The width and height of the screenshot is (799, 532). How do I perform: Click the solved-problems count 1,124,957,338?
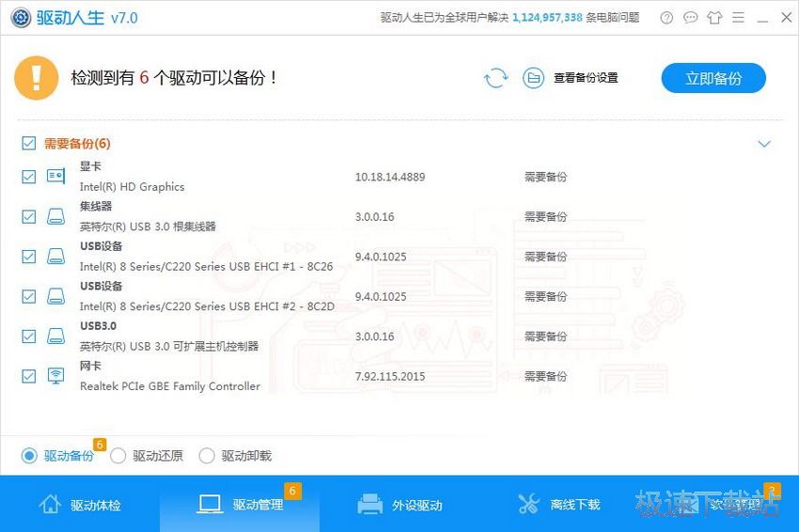tap(547, 18)
